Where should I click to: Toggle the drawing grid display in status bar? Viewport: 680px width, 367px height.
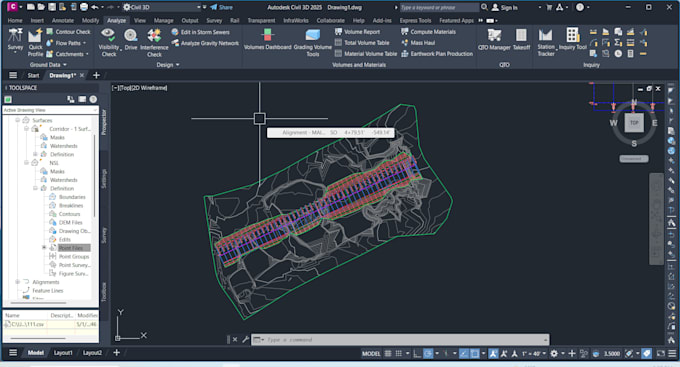tap(388, 354)
